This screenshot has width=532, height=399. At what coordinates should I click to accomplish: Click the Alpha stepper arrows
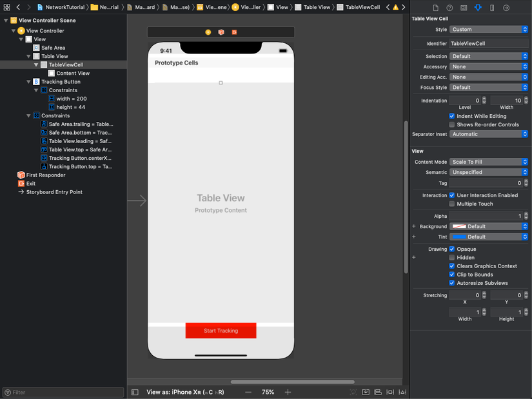coord(526,216)
